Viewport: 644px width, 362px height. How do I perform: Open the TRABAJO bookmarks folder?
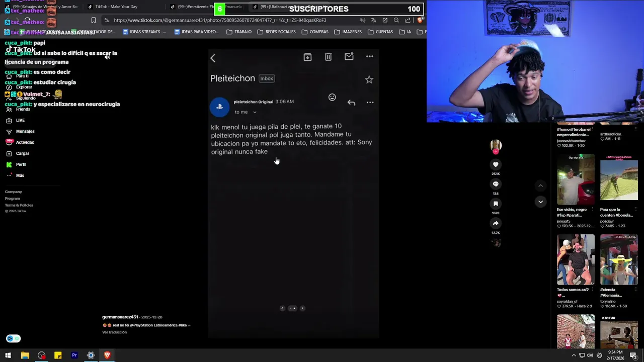239,32
